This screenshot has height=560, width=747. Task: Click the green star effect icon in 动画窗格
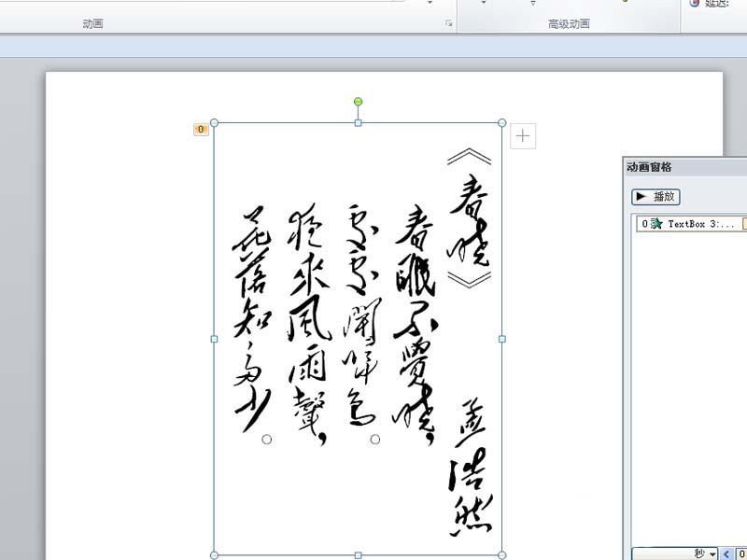657,223
